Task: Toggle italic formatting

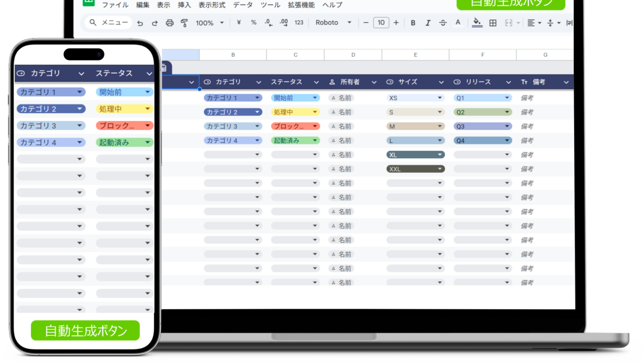Action: pos(428,23)
